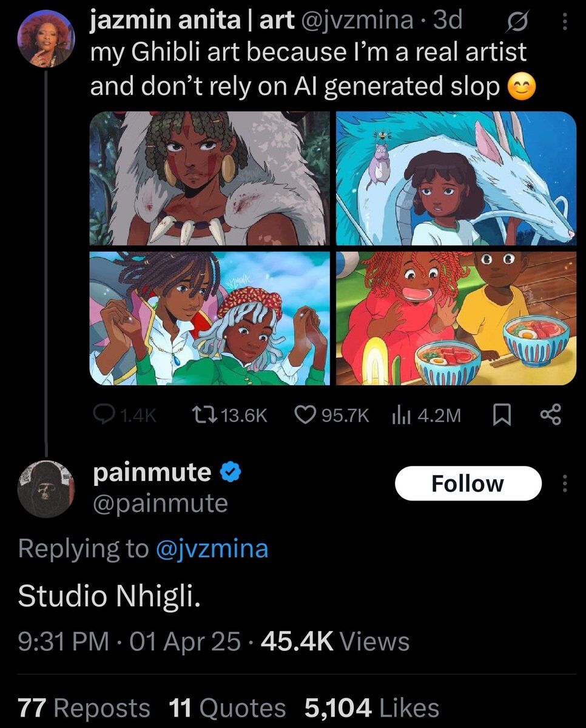View the 77 Reposts list

[x=84, y=707]
